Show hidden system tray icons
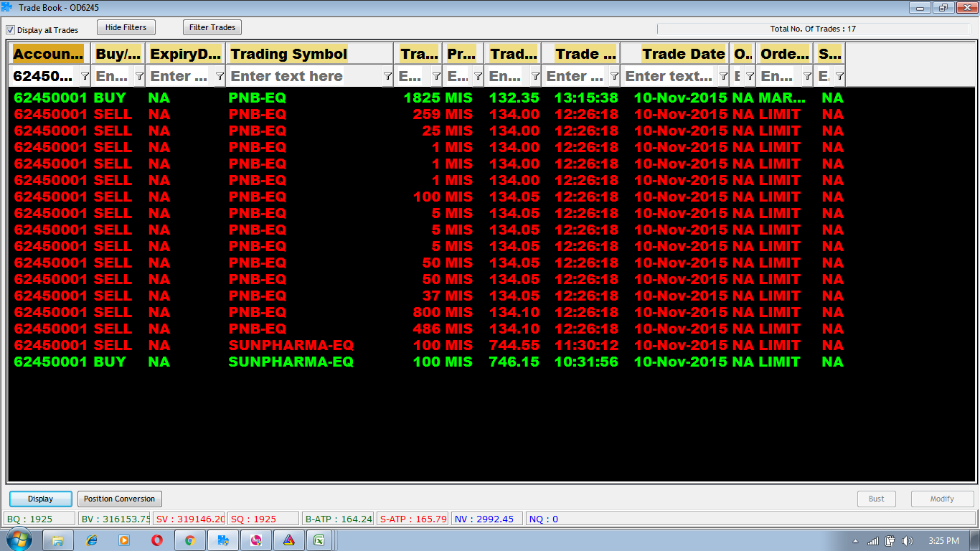The height and width of the screenshot is (551, 980). pos(855,541)
